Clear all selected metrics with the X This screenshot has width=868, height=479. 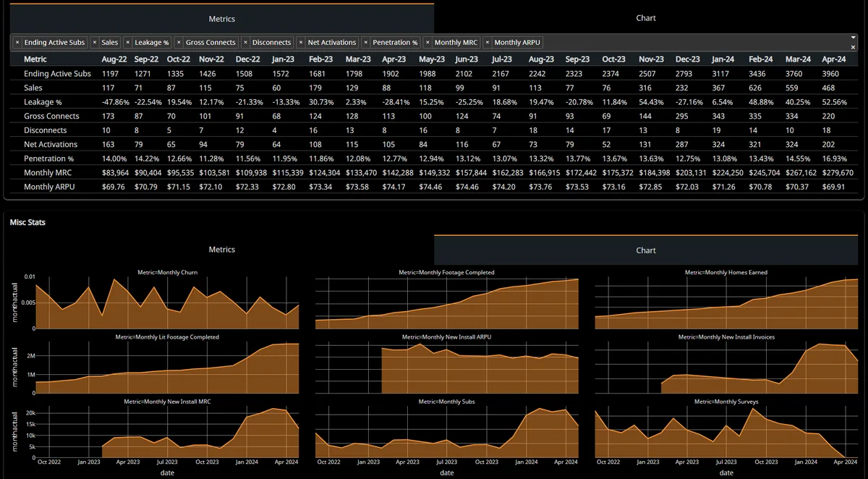point(853,47)
